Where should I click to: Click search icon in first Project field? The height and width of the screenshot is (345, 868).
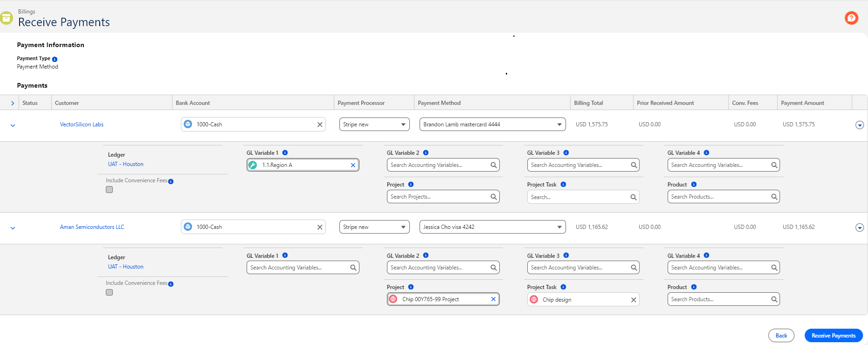[494, 197]
